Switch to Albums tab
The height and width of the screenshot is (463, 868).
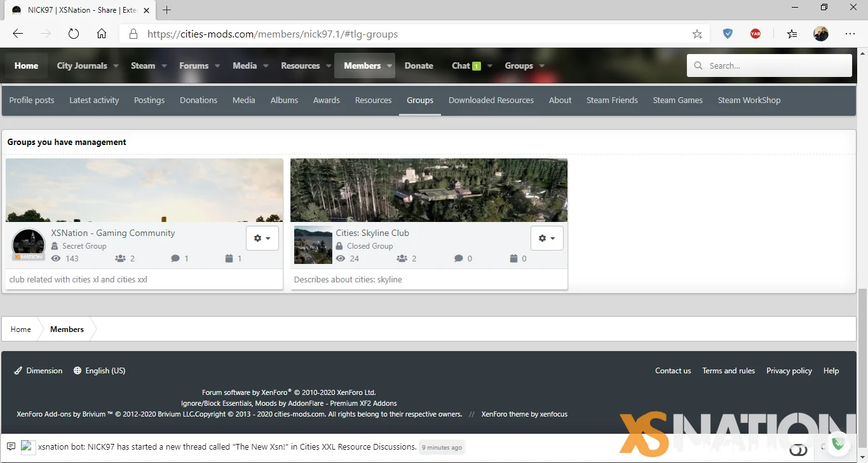click(284, 100)
